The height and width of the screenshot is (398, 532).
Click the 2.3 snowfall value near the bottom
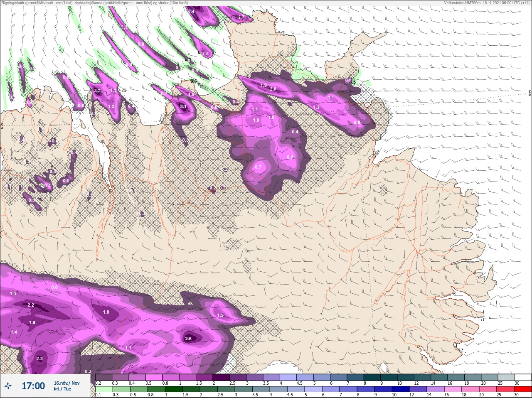click(39, 359)
